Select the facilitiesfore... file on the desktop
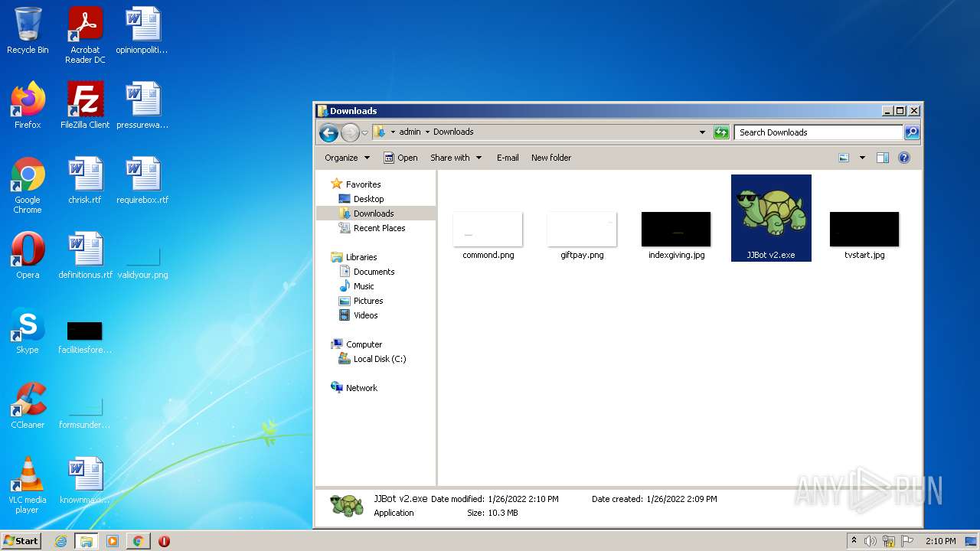 85,337
